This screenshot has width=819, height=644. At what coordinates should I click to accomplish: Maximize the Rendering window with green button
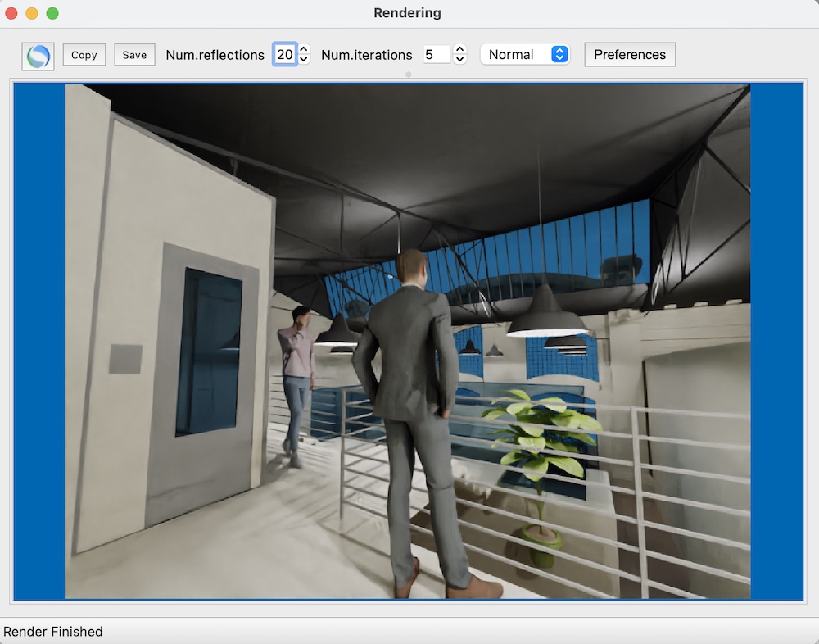tap(52, 13)
